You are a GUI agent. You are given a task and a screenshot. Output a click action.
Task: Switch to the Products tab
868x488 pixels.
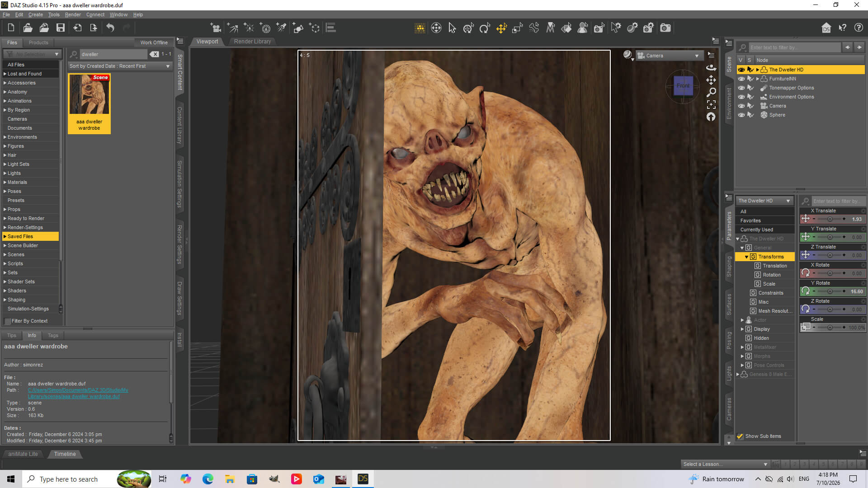[38, 42]
